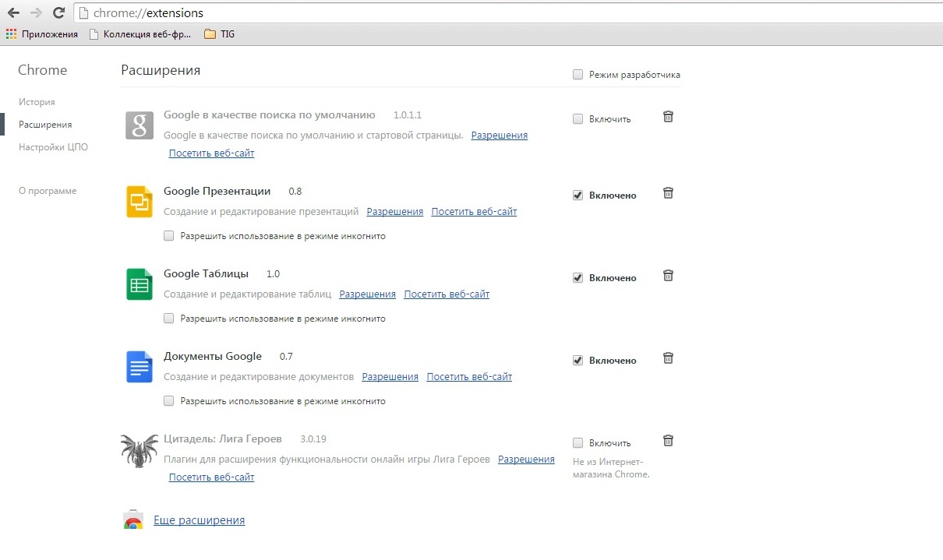
Task: Click Посетить веб-сайт under Цитадель: Лига Героев
Action: click(x=211, y=477)
